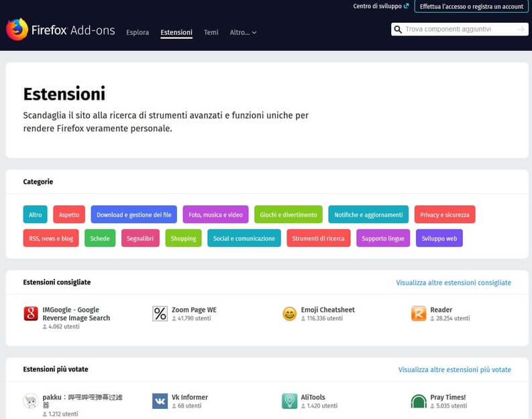This screenshot has width=532, height=419.
Task: Click the Estensioni più votate heading
Action: point(56,369)
